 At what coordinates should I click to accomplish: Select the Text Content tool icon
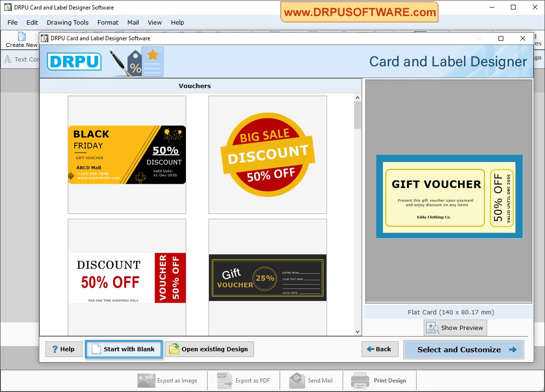click(7, 59)
